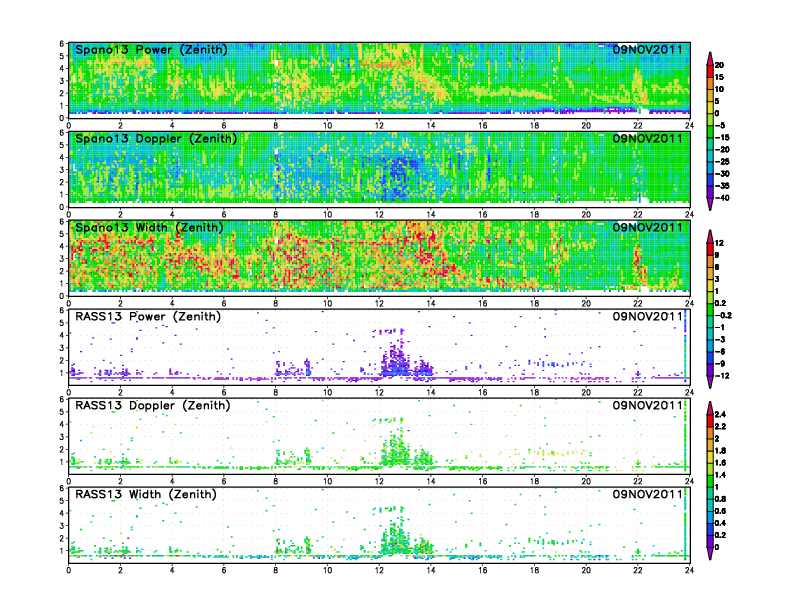Click x-axis tick 24 under RASS13 Width panel
Screen dimensions: 792x612
[x=689, y=570]
